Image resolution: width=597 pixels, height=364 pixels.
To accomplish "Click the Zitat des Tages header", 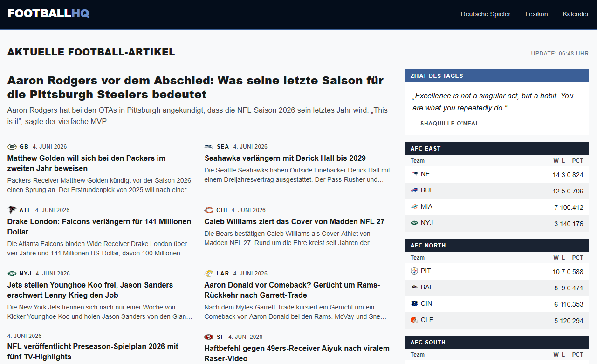I will tap(497, 76).
